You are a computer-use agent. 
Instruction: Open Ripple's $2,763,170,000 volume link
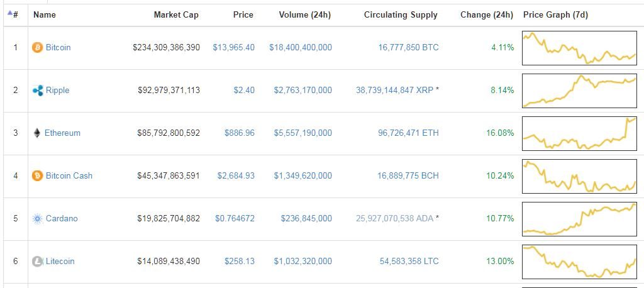pos(303,91)
